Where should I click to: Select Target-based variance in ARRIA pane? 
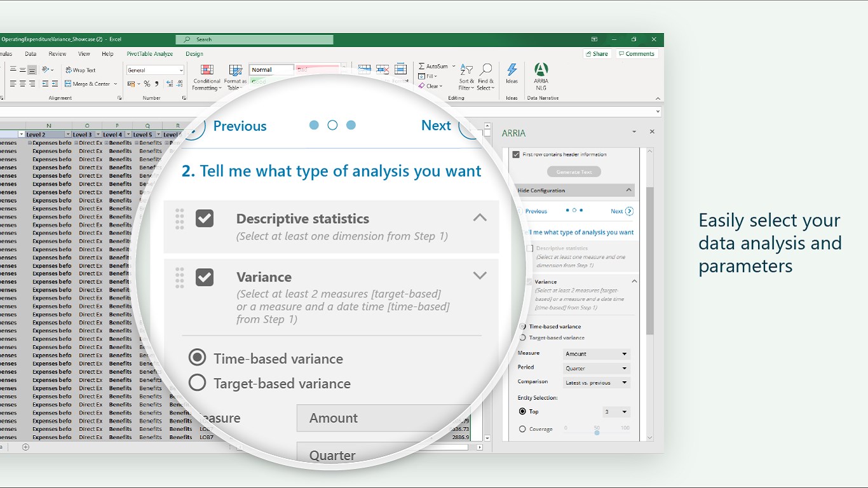524,337
